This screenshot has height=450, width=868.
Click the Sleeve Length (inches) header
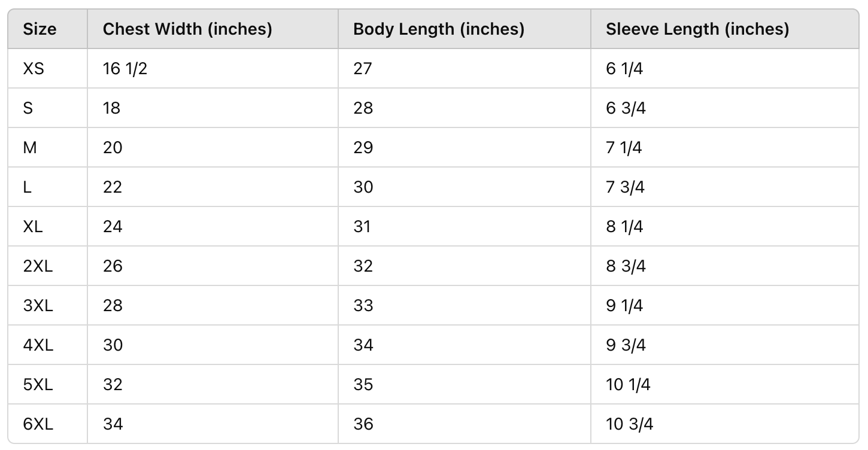697,29
